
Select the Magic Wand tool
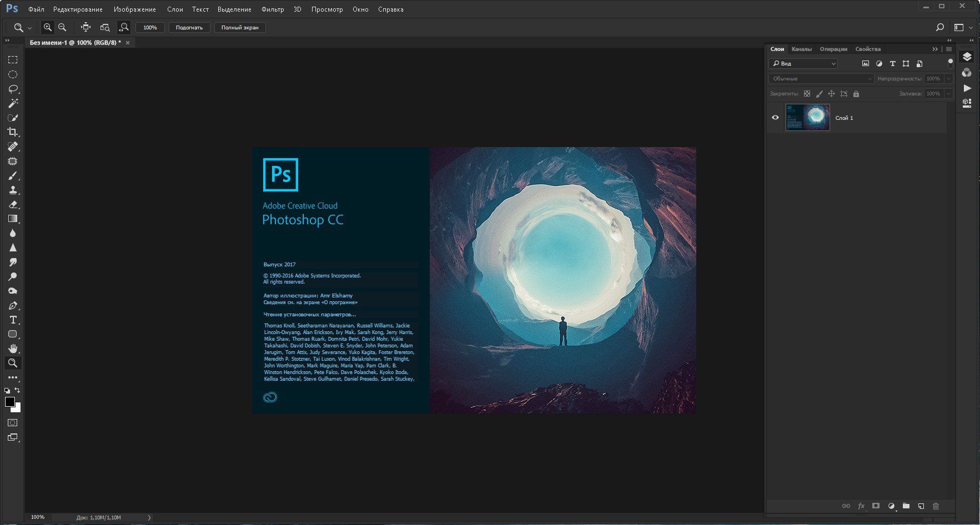[x=13, y=103]
